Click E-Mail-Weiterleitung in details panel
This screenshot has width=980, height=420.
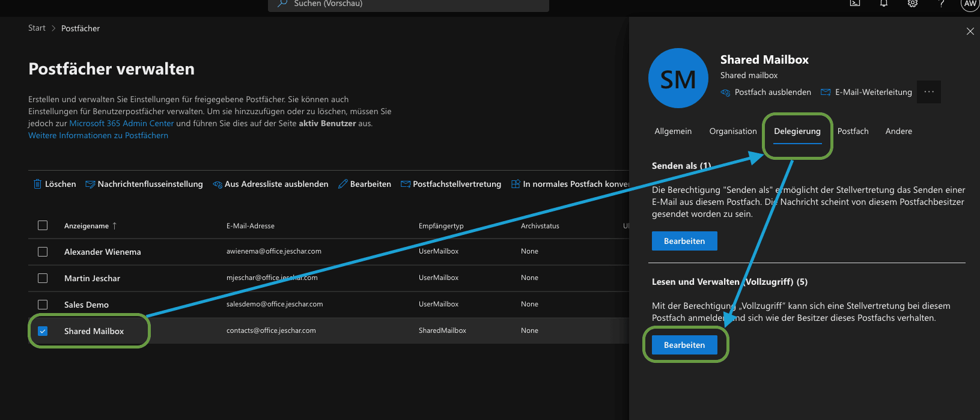(866, 92)
